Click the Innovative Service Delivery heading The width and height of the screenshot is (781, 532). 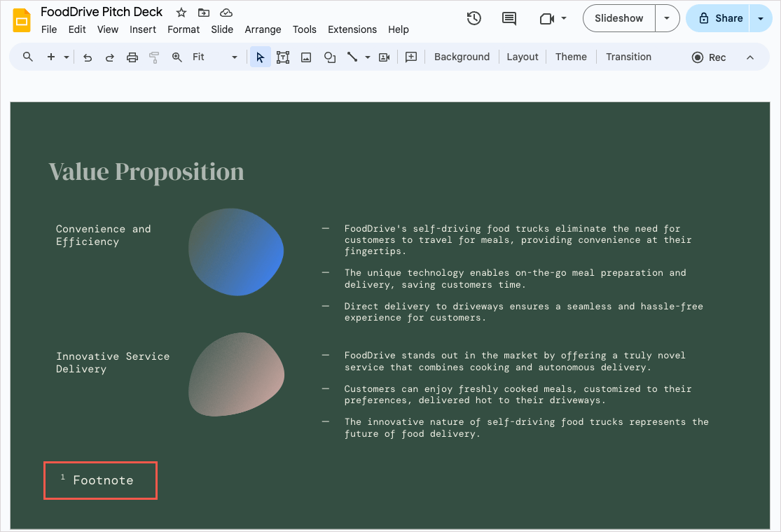point(113,363)
